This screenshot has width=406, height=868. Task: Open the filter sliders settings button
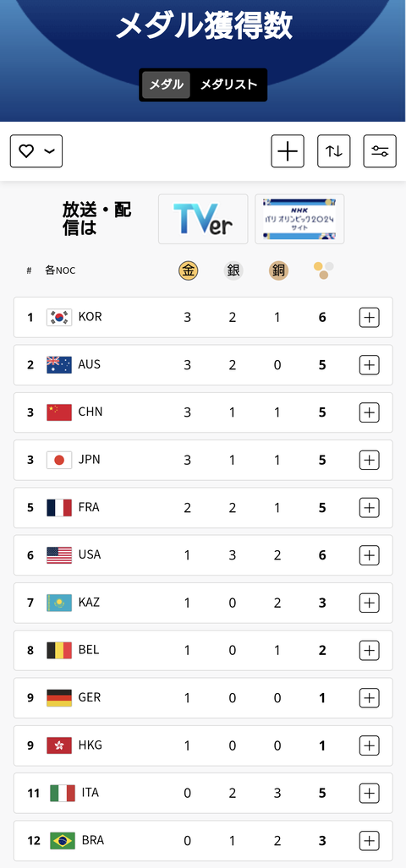click(x=380, y=151)
